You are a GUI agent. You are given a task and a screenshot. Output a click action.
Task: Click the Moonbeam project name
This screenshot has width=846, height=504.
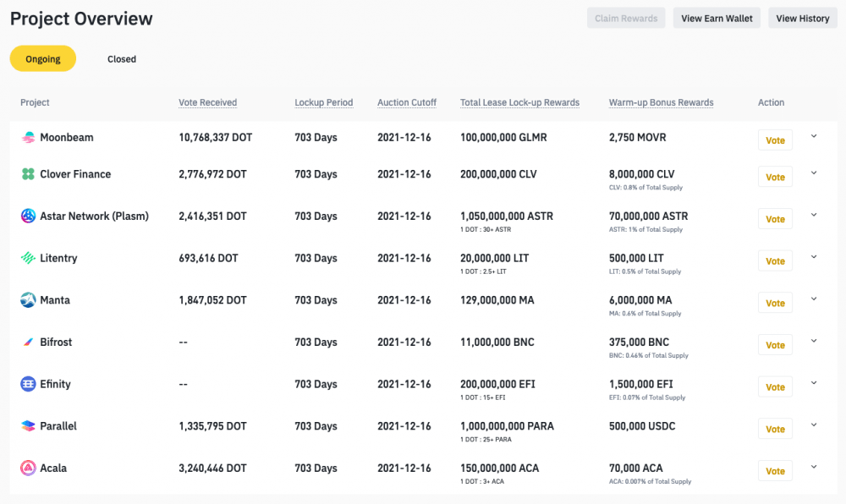click(x=66, y=138)
